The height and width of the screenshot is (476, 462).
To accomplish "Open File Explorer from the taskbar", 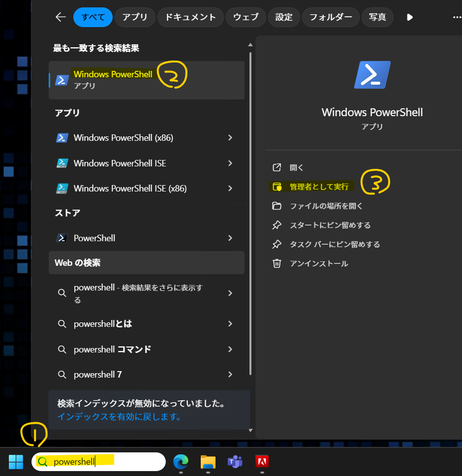I will pyautogui.click(x=208, y=462).
